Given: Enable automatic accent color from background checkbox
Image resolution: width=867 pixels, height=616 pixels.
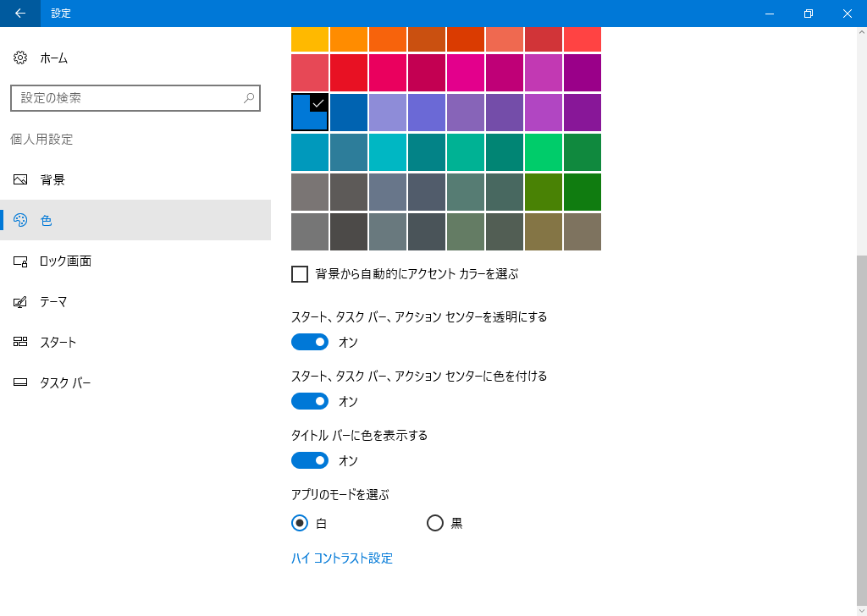Looking at the screenshot, I should pos(300,274).
